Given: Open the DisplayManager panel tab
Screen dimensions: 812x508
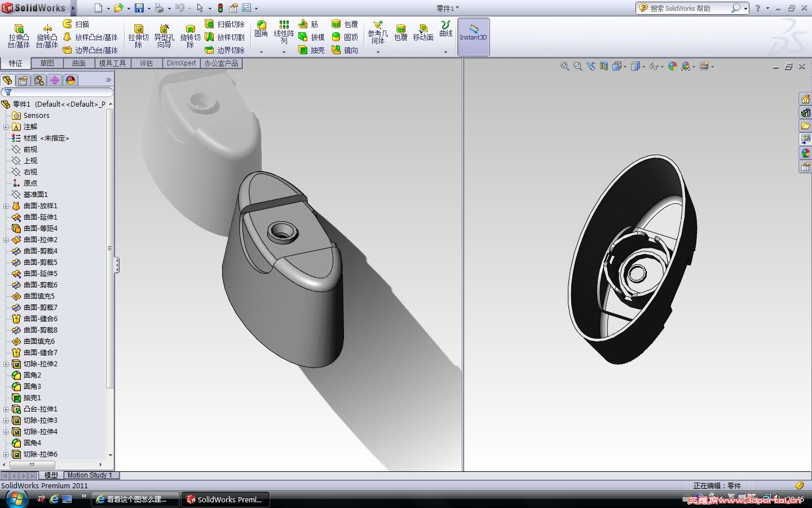Looking at the screenshot, I should tap(70, 80).
